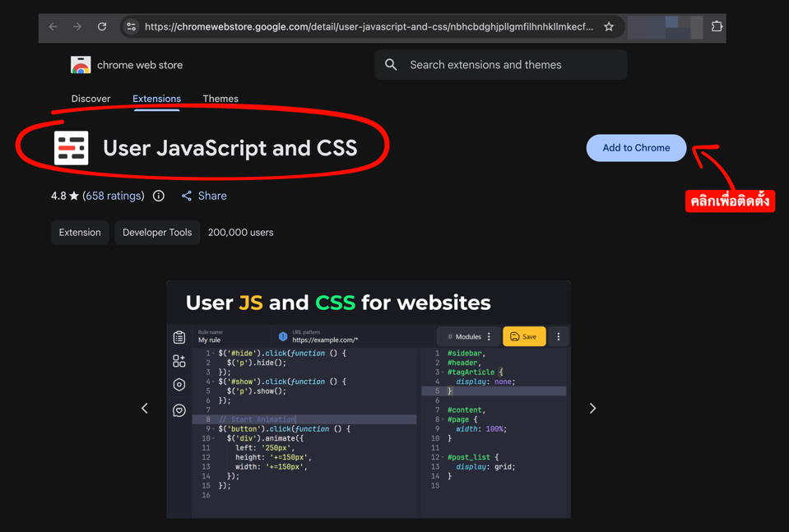Click the chrome web store title text
Viewport: 789px width, 532px height.
pyautogui.click(x=140, y=65)
